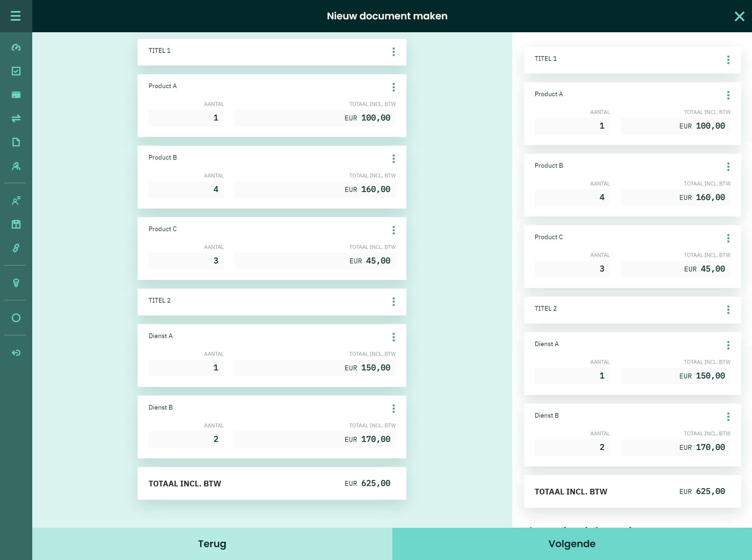The image size is (752, 560).
Task: Click the left Product A name
Action: click(x=162, y=86)
